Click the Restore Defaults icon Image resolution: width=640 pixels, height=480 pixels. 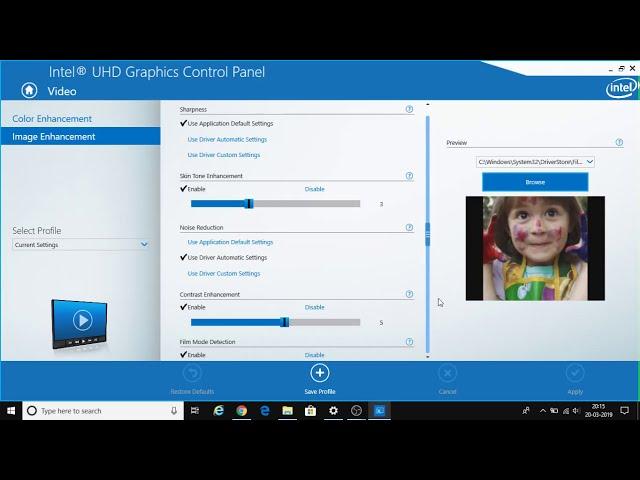click(192, 373)
